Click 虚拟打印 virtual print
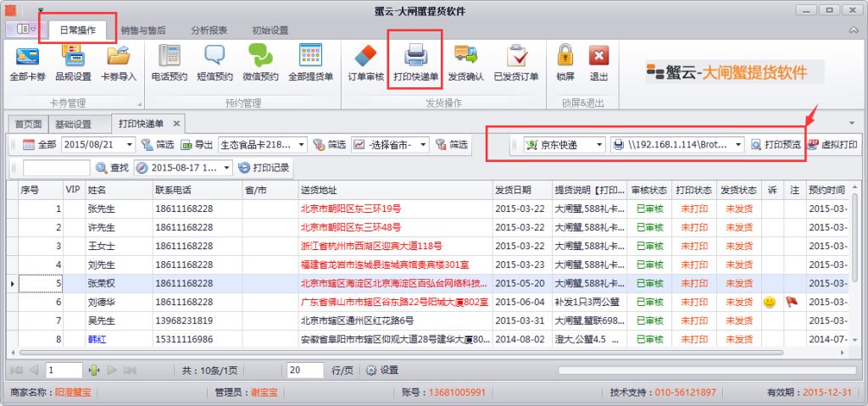This screenshot has width=868, height=406. click(x=833, y=145)
